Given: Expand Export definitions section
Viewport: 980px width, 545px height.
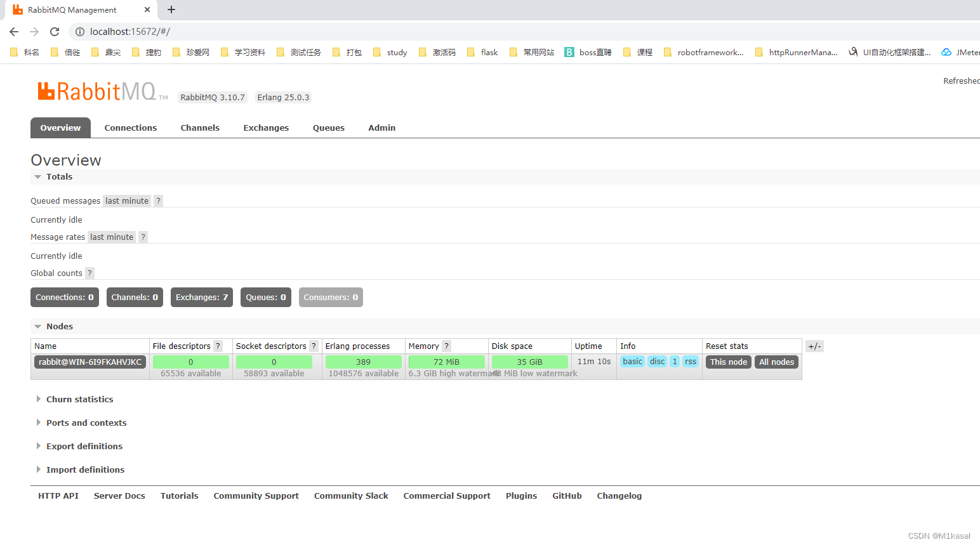Looking at the screenshot, I should pos(79,446).
